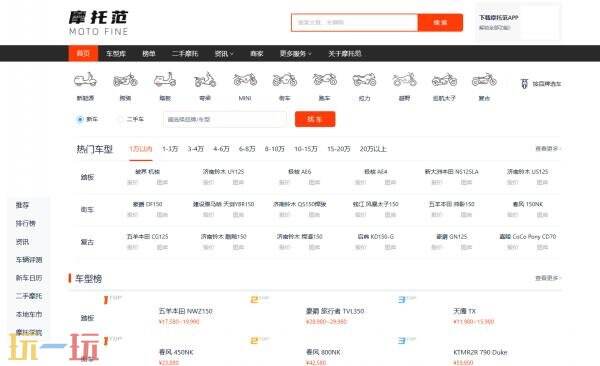
Task: Click the orange 找车 button
Action: point(315,119)
